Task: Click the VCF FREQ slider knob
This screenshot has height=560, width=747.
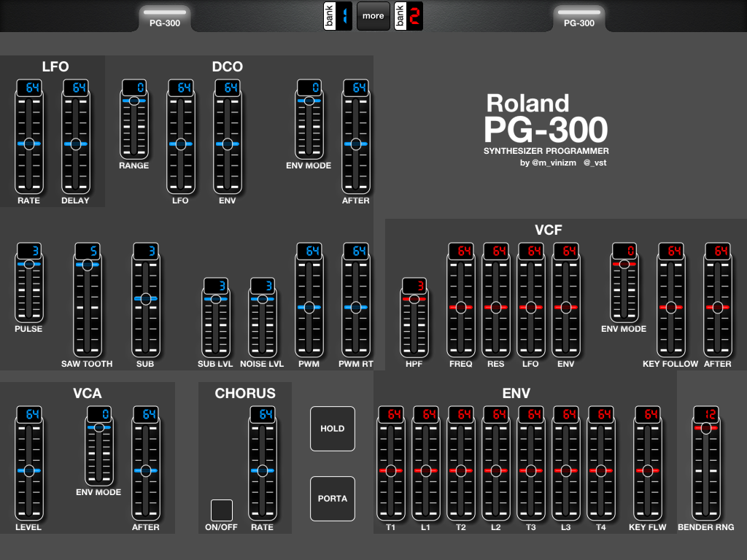Action: [461, 307]
